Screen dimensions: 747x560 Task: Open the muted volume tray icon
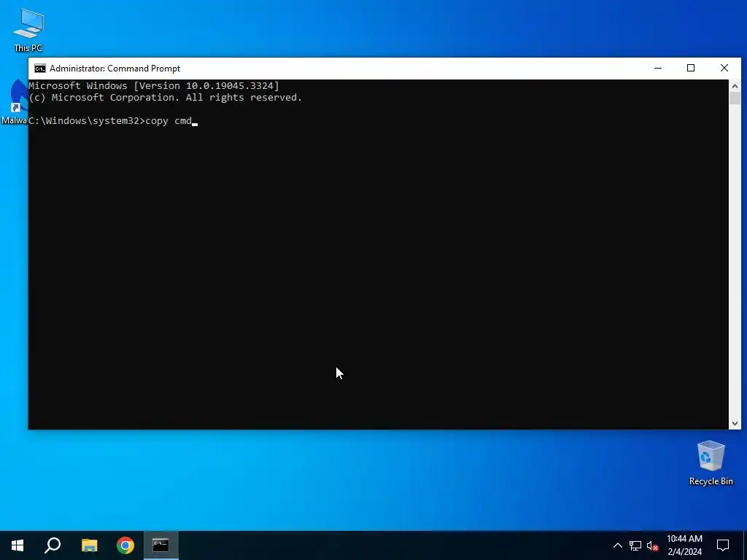tap(653, 545)
